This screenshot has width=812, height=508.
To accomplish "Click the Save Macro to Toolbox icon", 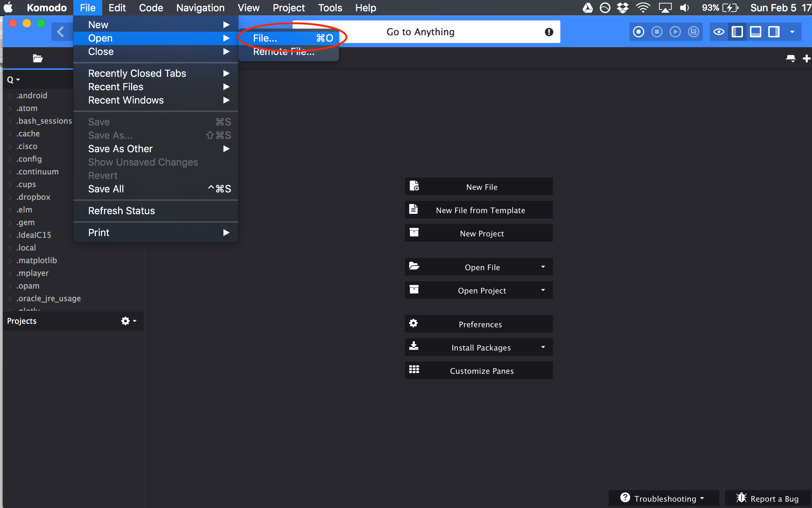I will [x=694, y=32].
